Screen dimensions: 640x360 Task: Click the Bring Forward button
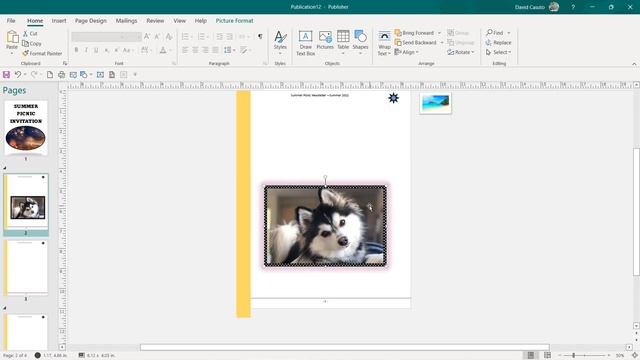point(414,33)
